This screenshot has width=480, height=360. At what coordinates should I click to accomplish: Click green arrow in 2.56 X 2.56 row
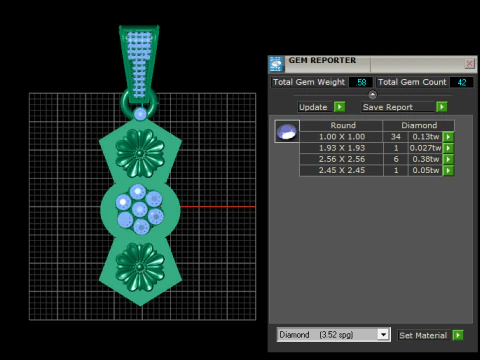[x=448, y=159]
